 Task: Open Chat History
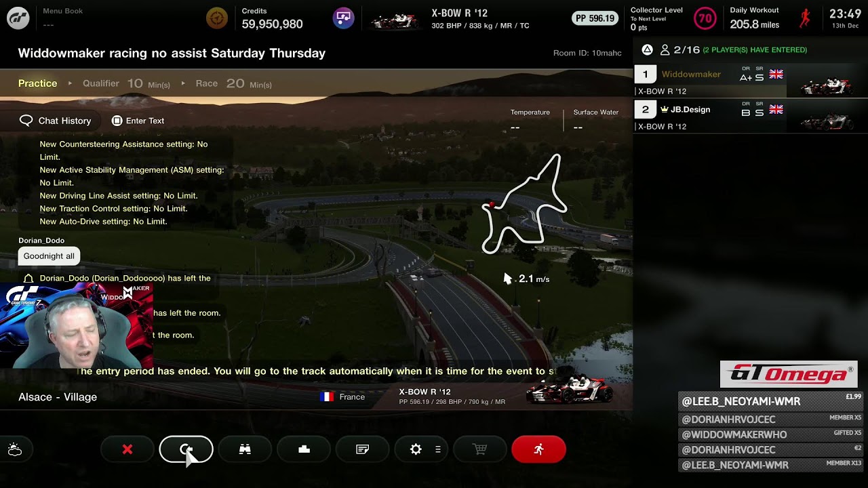[x=56, y=121]
